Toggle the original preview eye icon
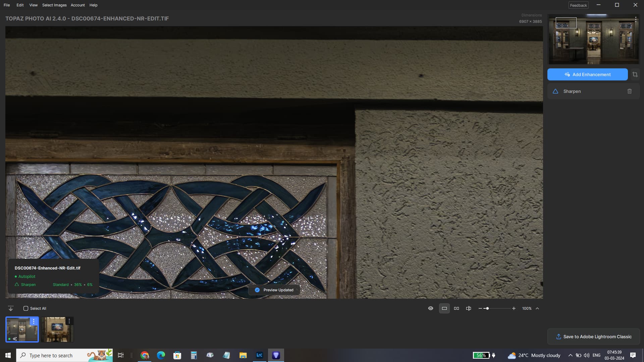The height and width of the screenshot is (362, 644). pos(431,308)
